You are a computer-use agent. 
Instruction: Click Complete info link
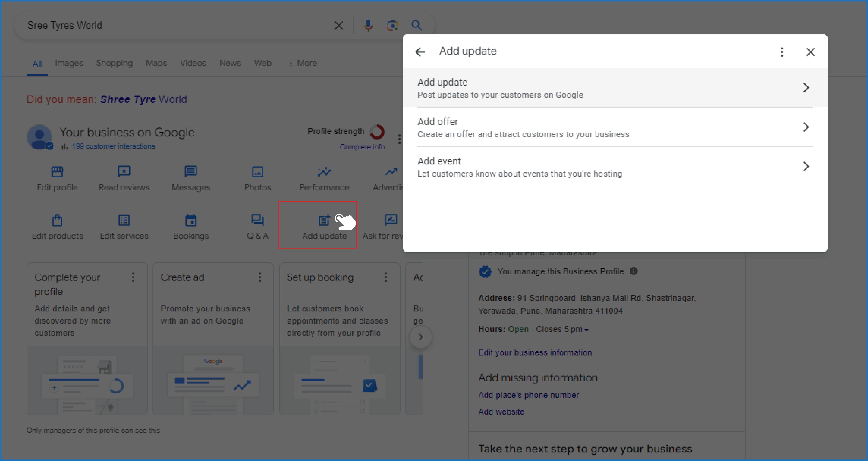point(362,147)
